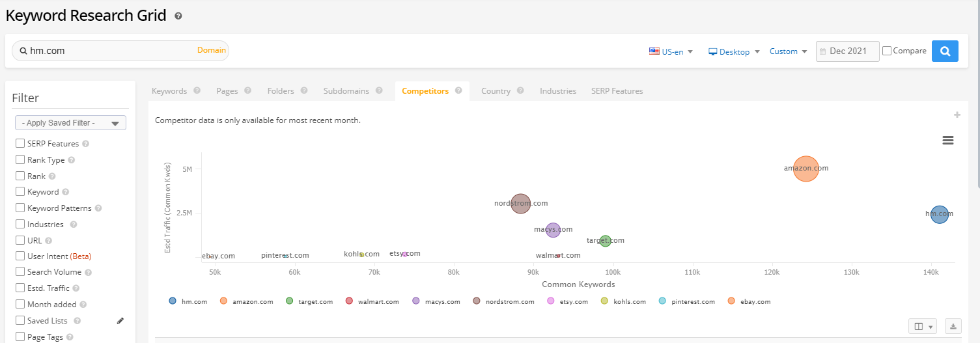The width and height of the screenshot is (980, 343).
Task: Click the plus icon above the chart
Action: 957,115
